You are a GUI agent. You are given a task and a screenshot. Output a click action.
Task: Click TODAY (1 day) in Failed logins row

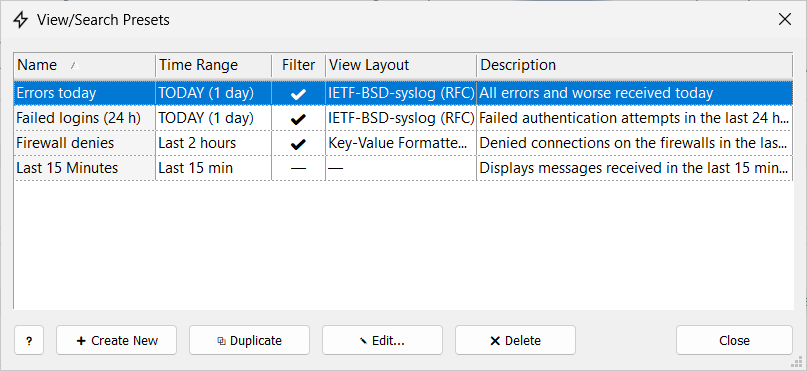point(214,118)
